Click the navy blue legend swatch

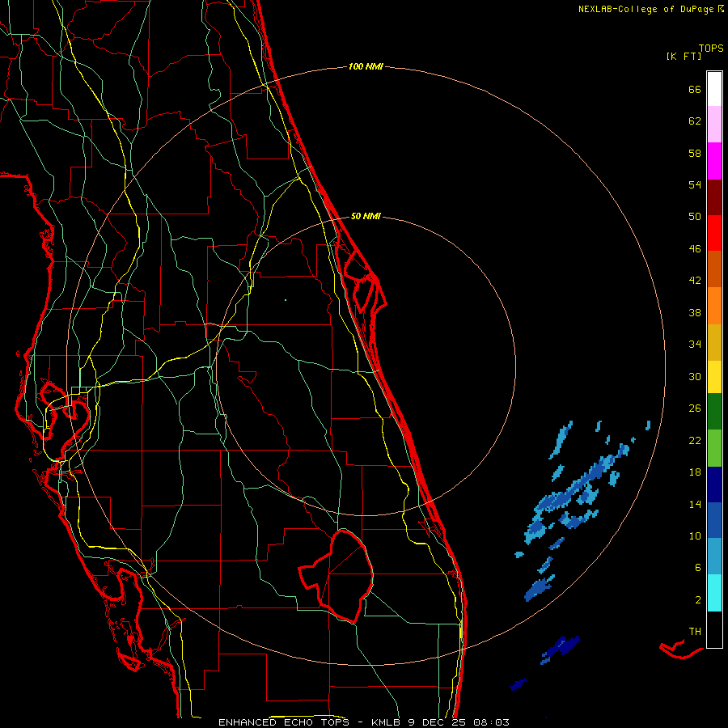[x=714, y=485]
